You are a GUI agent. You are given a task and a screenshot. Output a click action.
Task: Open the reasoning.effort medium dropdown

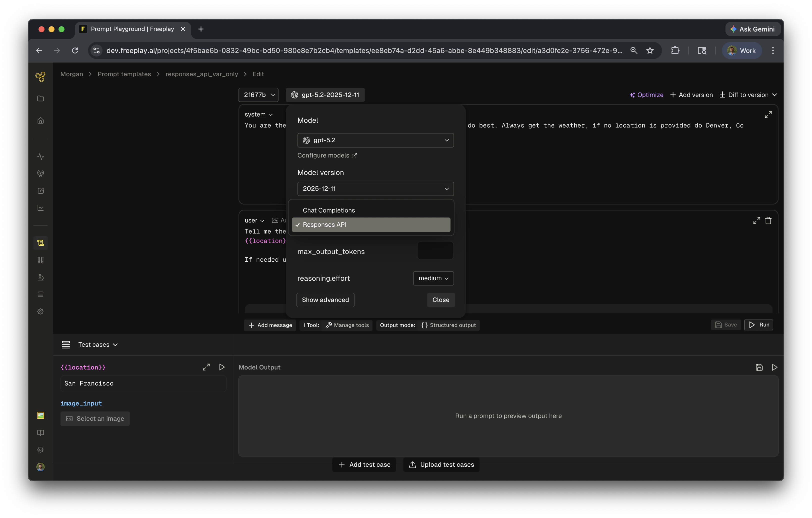click(433, 278)
